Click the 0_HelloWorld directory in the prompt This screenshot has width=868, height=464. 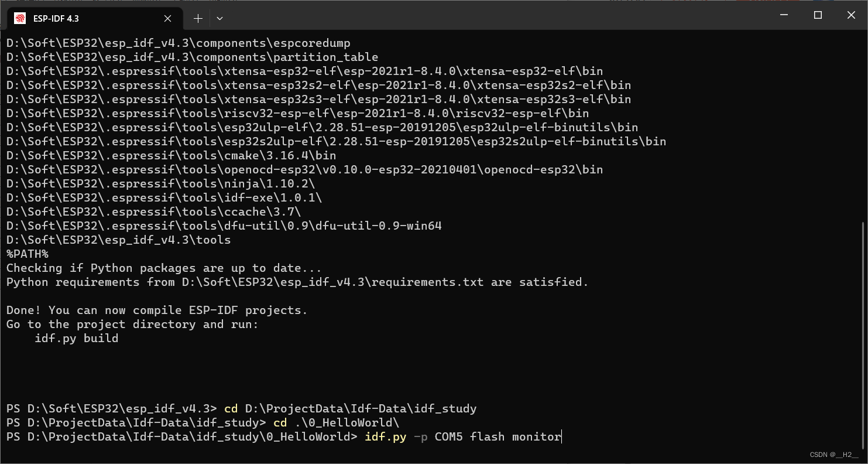(x=304, y=436)
